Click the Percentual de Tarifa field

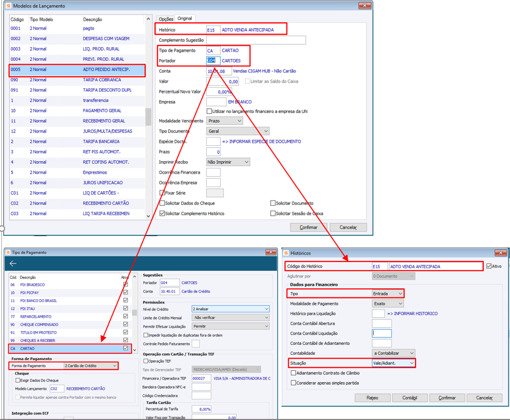coord(201,409)
